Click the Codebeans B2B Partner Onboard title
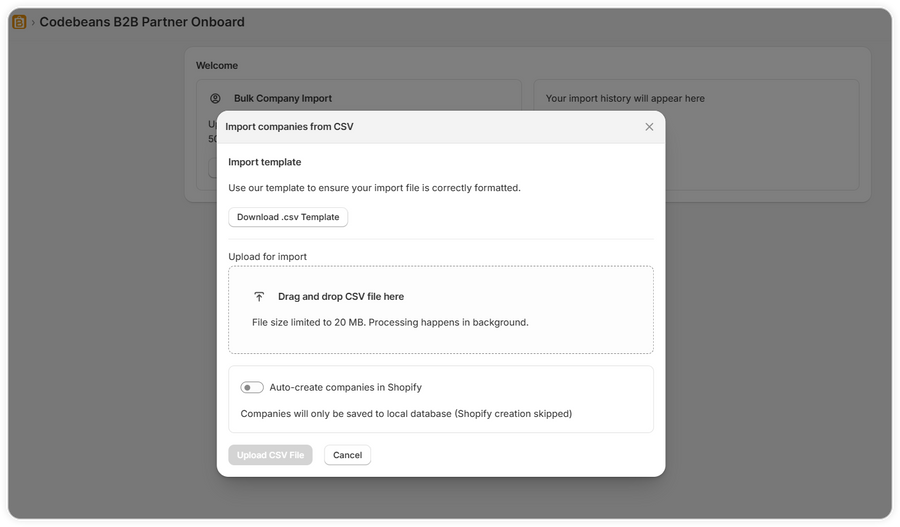Viewport: 900px width, 527px height. 142,22
